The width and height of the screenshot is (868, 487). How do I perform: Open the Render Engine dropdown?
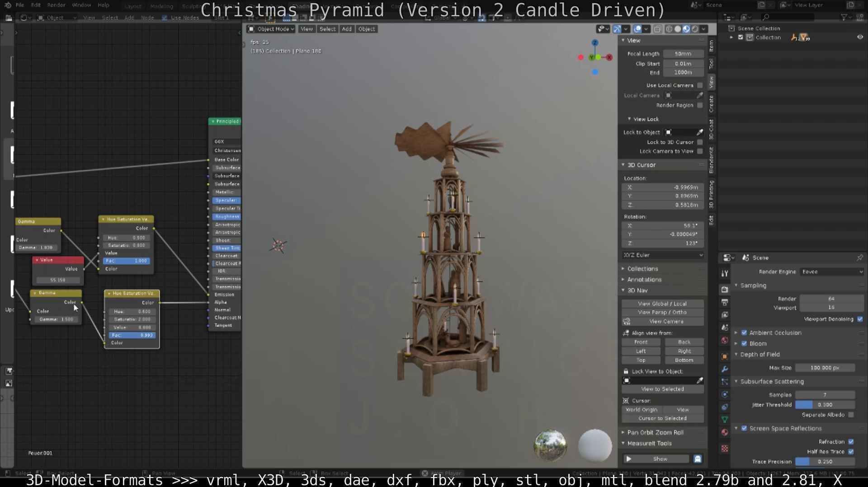click(x=831, y=272)
